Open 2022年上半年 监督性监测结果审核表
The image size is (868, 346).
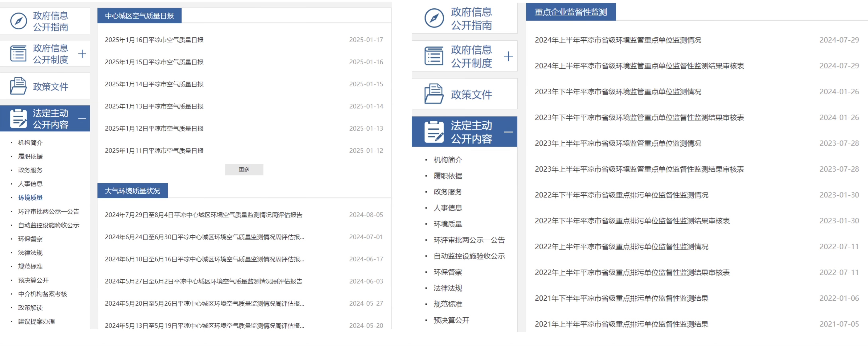pos(632,273)
